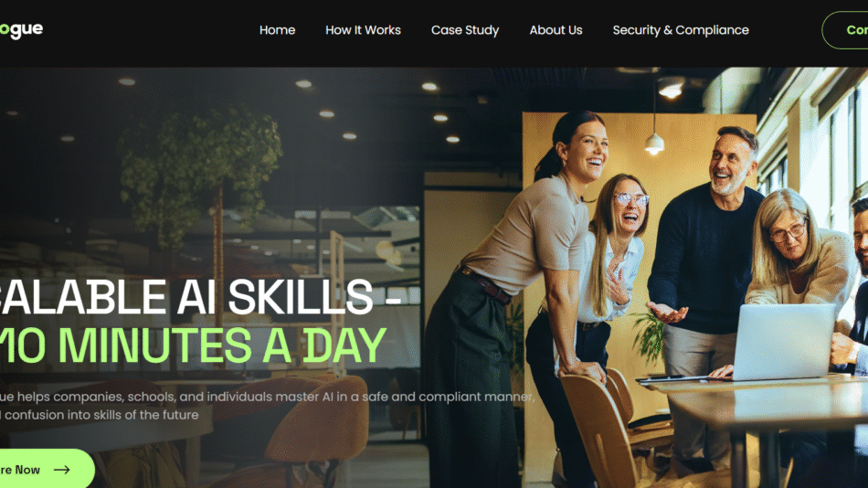Open the Case Study menu item

(465, 30)
